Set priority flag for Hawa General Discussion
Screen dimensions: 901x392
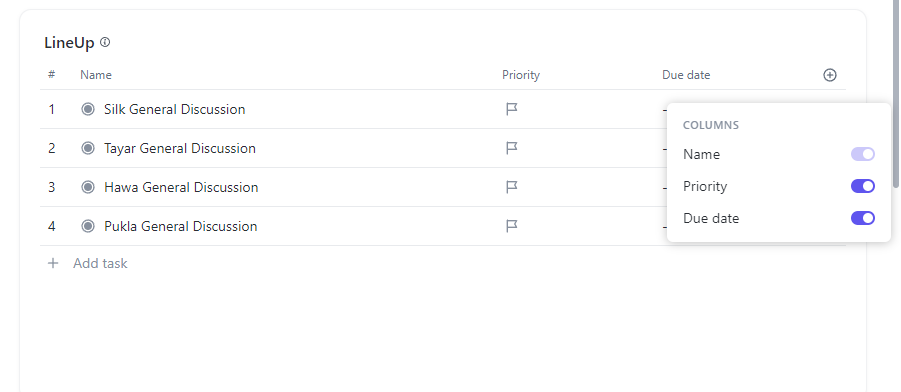(511, 187)
